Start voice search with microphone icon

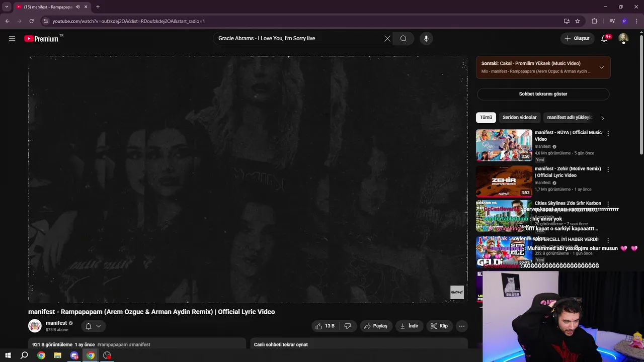pos(426,38)
